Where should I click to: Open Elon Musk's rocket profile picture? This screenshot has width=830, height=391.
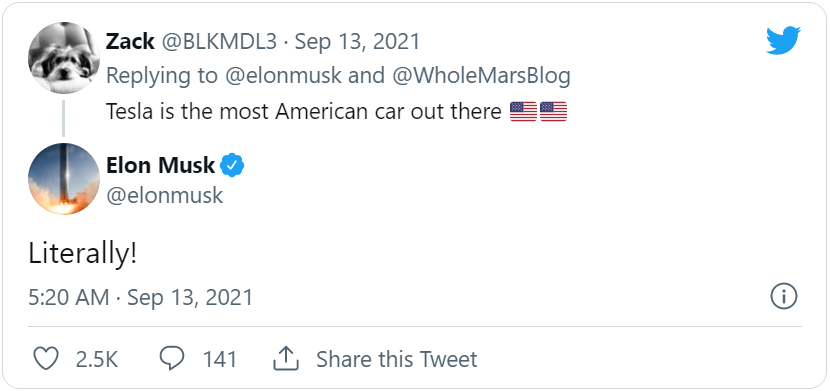tap(64, 179)
